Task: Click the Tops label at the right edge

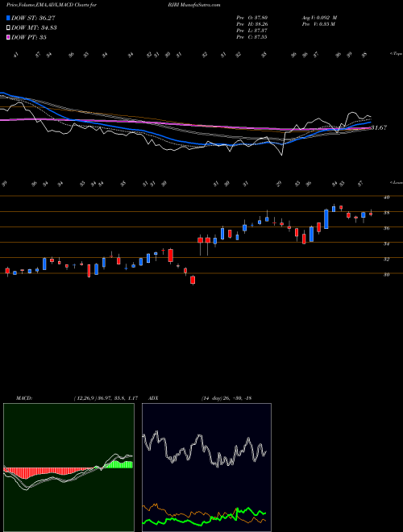Action: point(396,54)
